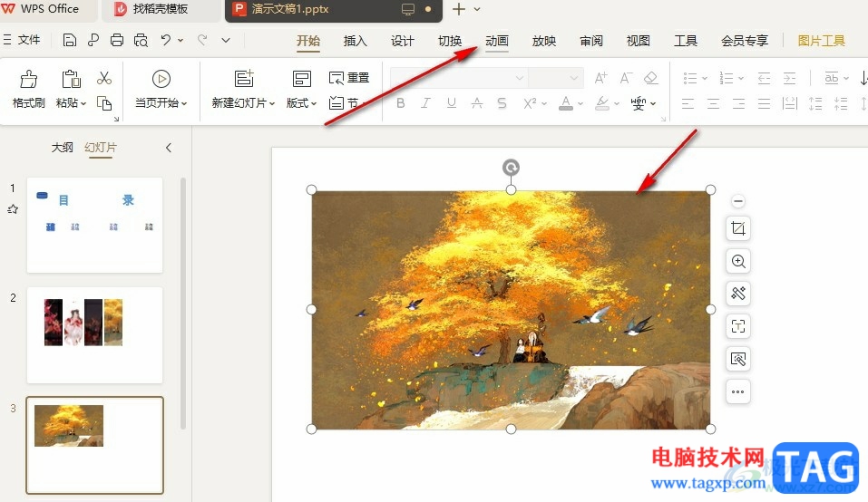Open Print Preview icon
The height and width of the screenshot is (502, 868).
141,41
